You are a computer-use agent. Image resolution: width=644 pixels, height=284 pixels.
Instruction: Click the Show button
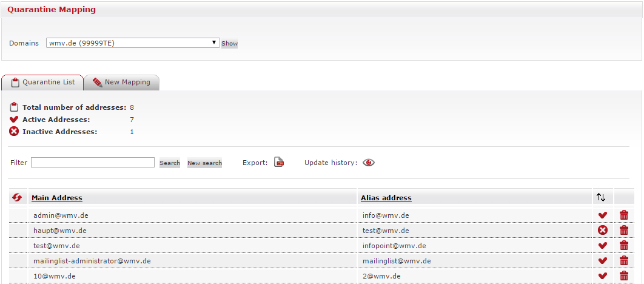click(229, 44)
